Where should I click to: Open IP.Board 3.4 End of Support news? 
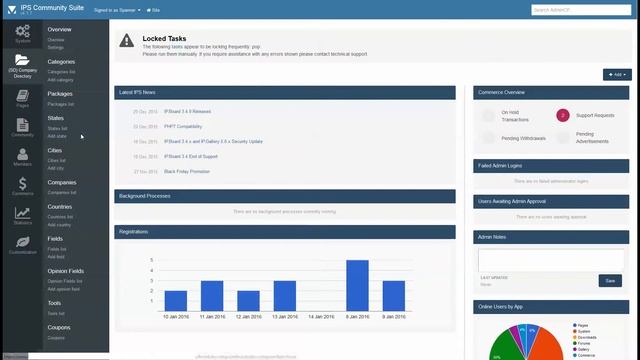tap(191, 157)
